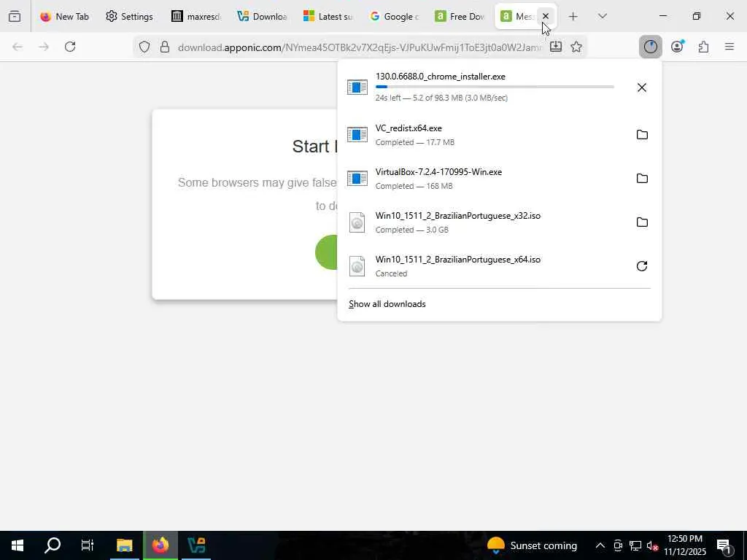This screenshot has height=560, width=747.
Task: Click the chrome_installer.exe download progress bar
Action: (x=495, y=87)
